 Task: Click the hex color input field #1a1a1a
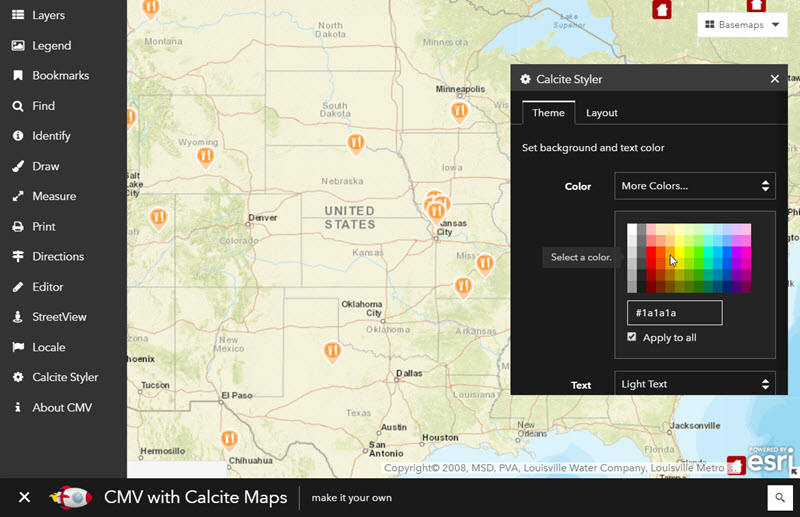point(674,313)
